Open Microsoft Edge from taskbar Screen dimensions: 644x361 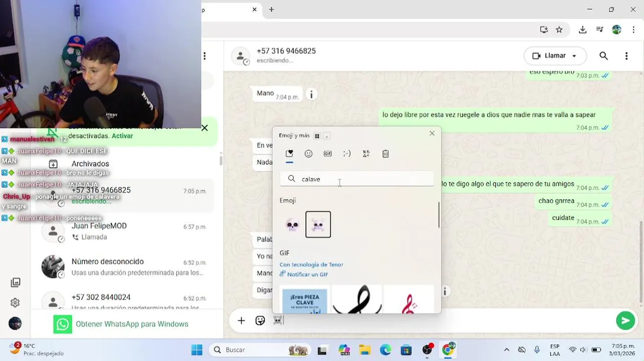tap(385, 350)
